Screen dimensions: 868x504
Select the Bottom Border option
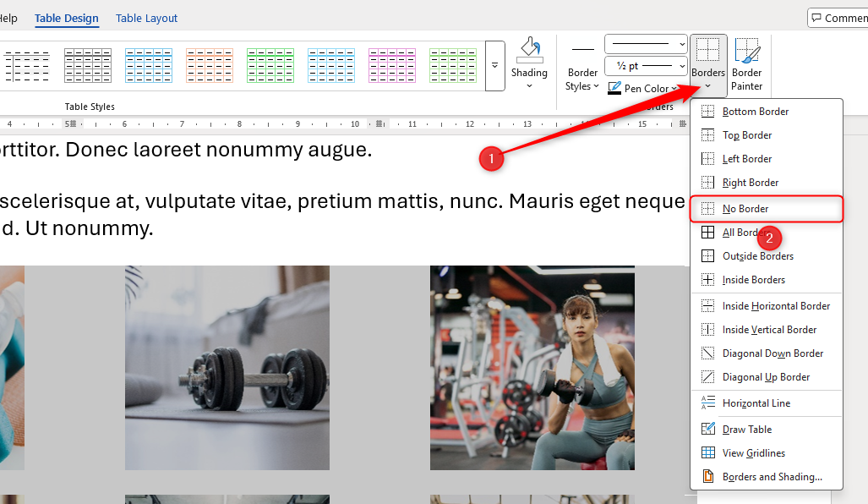point(755,112)
